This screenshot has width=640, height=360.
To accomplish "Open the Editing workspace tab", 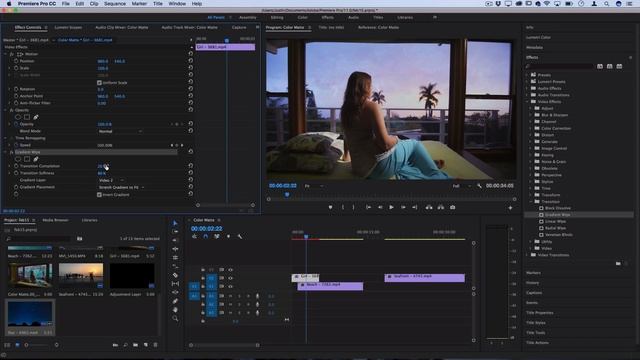I will (x=277, y=18).
